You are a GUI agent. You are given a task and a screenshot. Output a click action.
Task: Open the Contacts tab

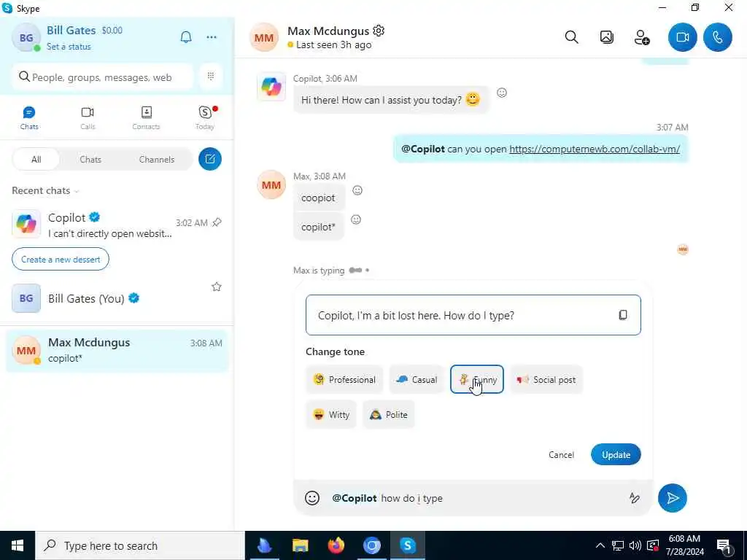[146, 117]
